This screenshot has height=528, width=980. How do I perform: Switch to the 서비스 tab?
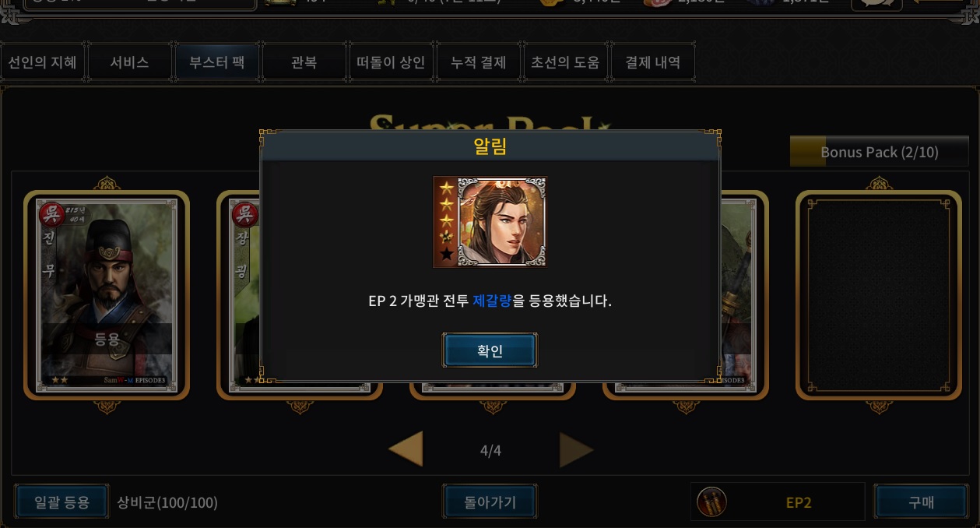pos(129,62)
